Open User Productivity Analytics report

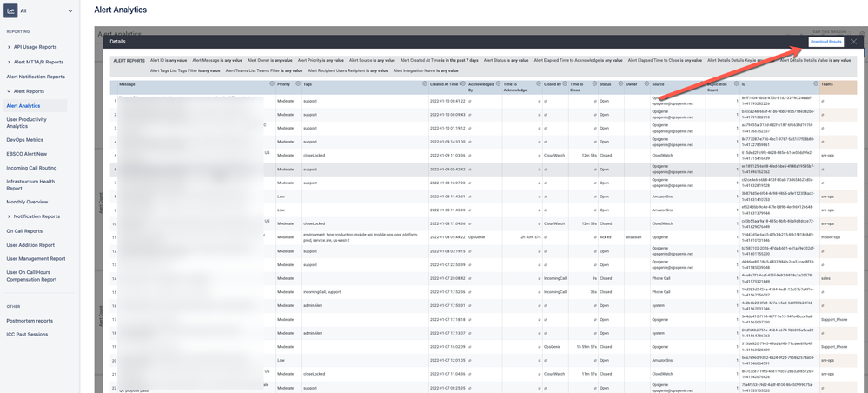click(27, 123)
